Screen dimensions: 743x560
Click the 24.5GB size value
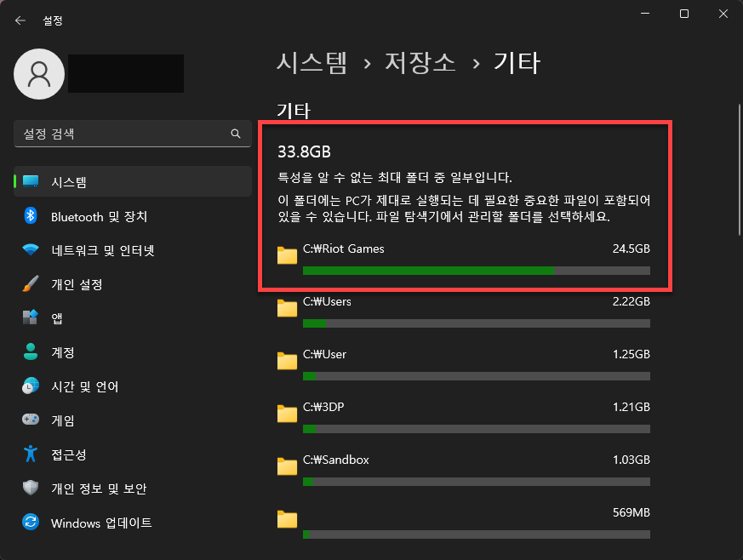pyautogui.click(x=632, y=249)
